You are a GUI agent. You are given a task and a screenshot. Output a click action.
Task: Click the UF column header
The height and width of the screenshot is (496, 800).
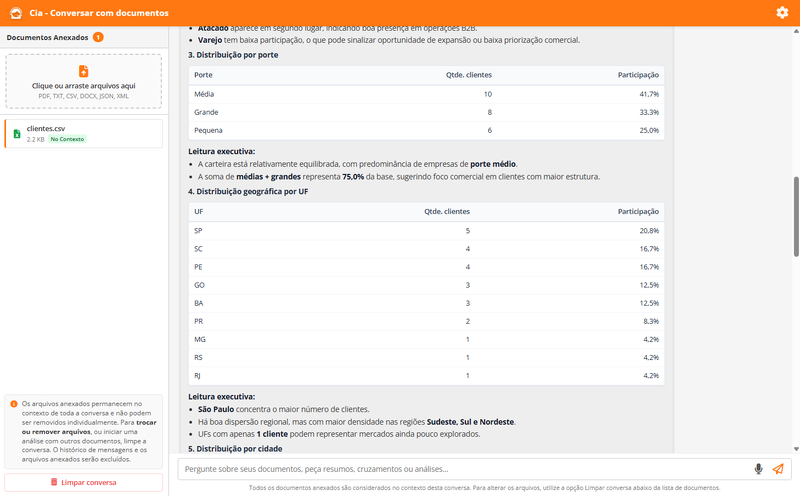click(x=198, y=211)
